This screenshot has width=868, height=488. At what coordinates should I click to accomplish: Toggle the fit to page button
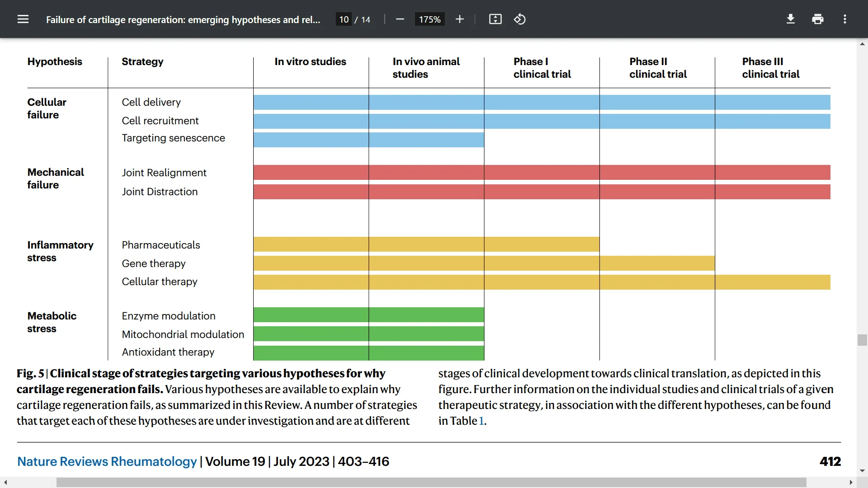(495, 19)
